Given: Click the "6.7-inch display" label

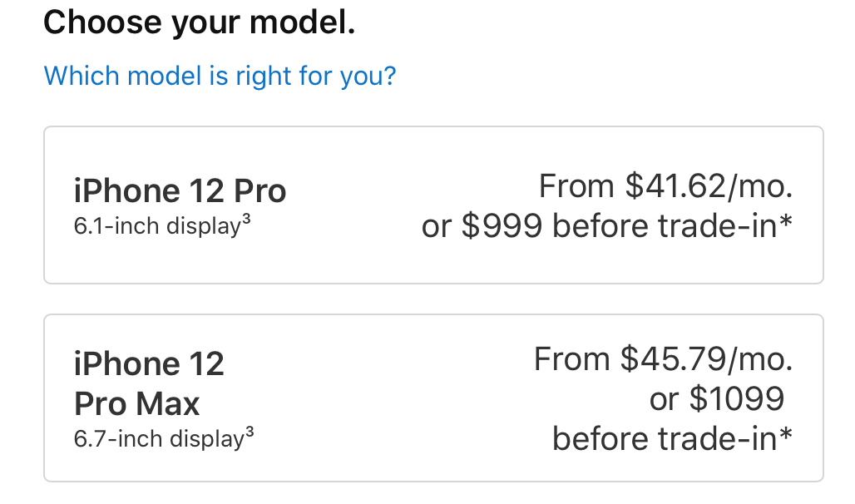Looking at the screenshot, I should click(x=158, y=438).
